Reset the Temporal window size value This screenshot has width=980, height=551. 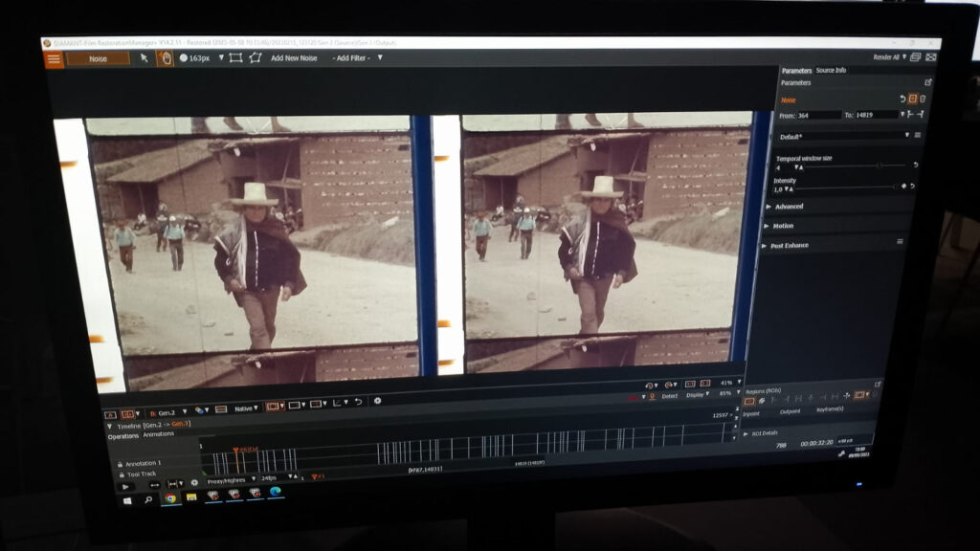[x=915, y=165]
